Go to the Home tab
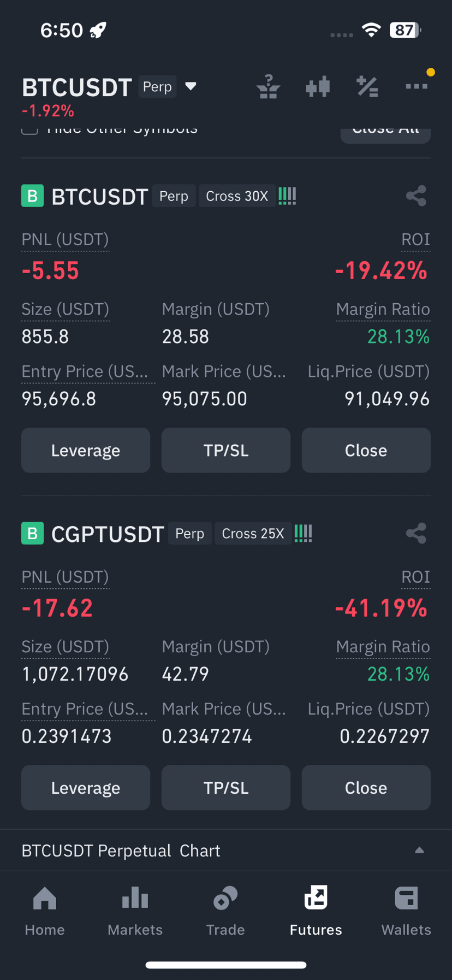Screen dimensions: 452x980 (45, 911)
